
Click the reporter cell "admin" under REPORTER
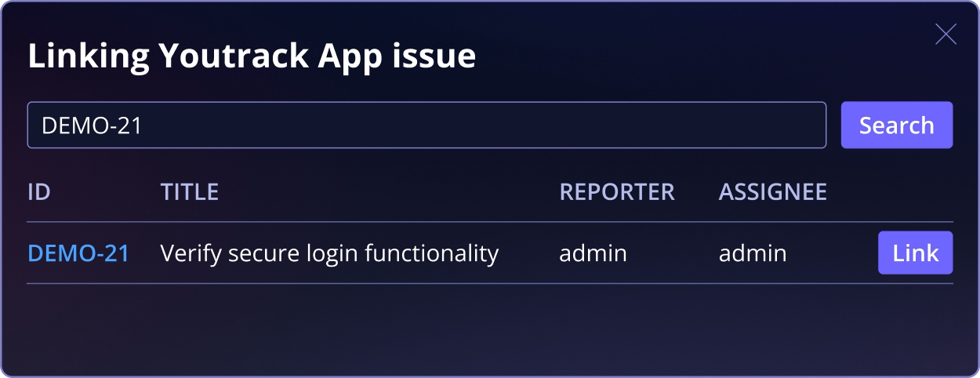(x=593, y=253)
